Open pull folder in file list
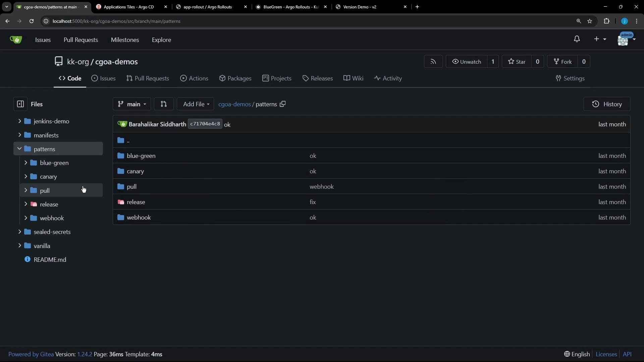This screenshot has height=362, width=644. tap(131, 187)
